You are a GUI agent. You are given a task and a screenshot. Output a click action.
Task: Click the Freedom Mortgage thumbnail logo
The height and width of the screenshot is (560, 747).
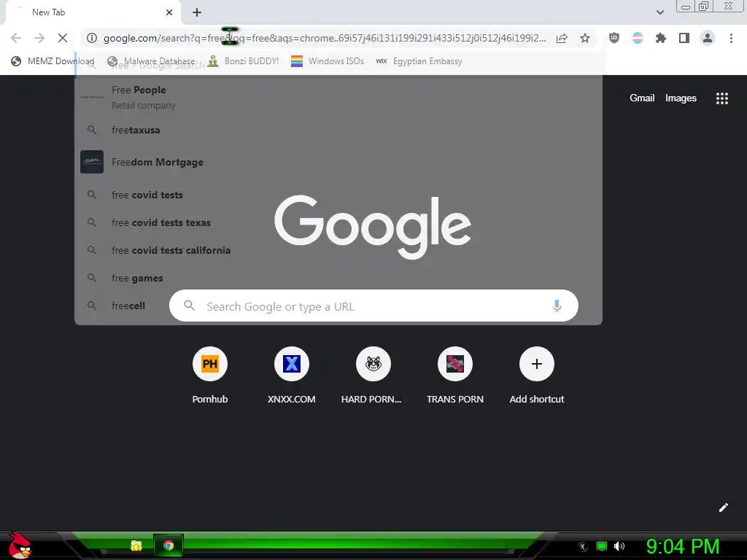coord(92,162)
